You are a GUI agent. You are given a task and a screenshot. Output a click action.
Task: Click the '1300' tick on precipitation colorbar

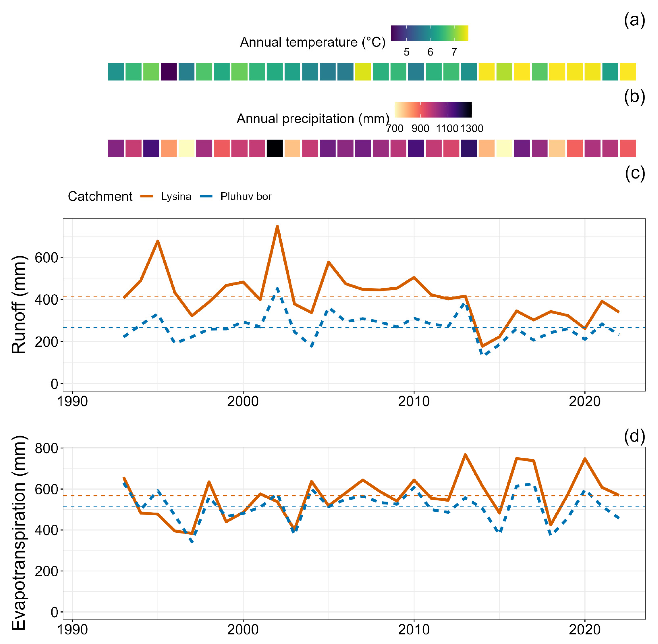click(472, 128)
